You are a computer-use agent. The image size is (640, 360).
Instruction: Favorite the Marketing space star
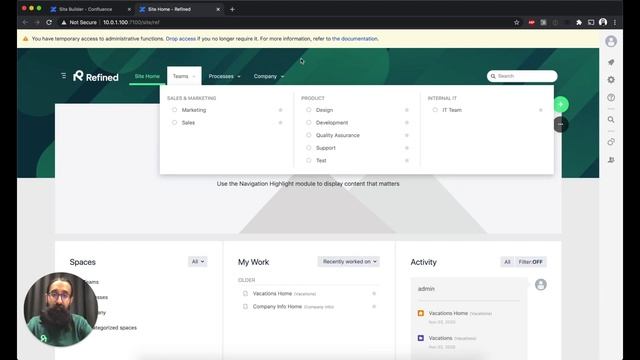(280, 110)
